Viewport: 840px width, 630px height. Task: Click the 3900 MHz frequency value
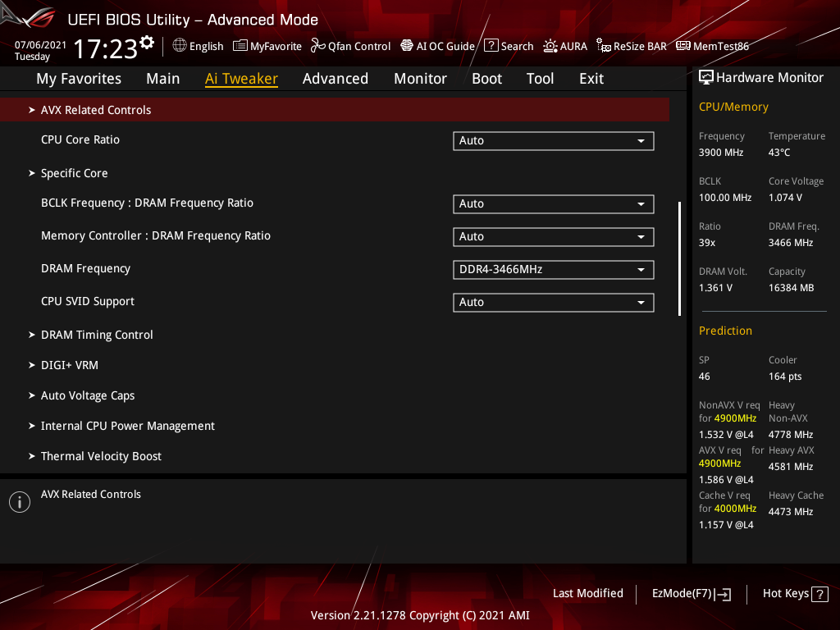721,153
